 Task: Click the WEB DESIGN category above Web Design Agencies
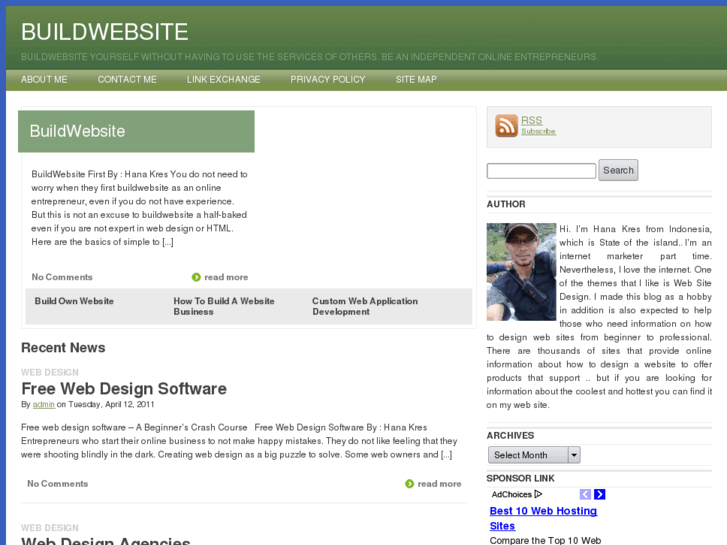(x=50, y=528)
